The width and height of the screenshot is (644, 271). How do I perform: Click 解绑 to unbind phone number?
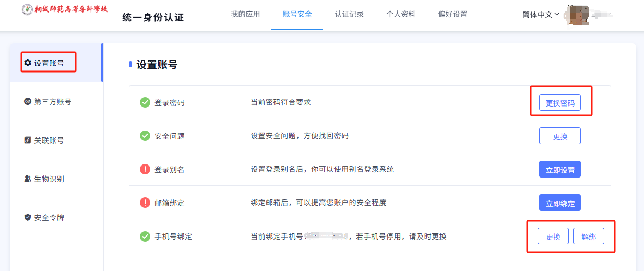(x=588, y=237)
